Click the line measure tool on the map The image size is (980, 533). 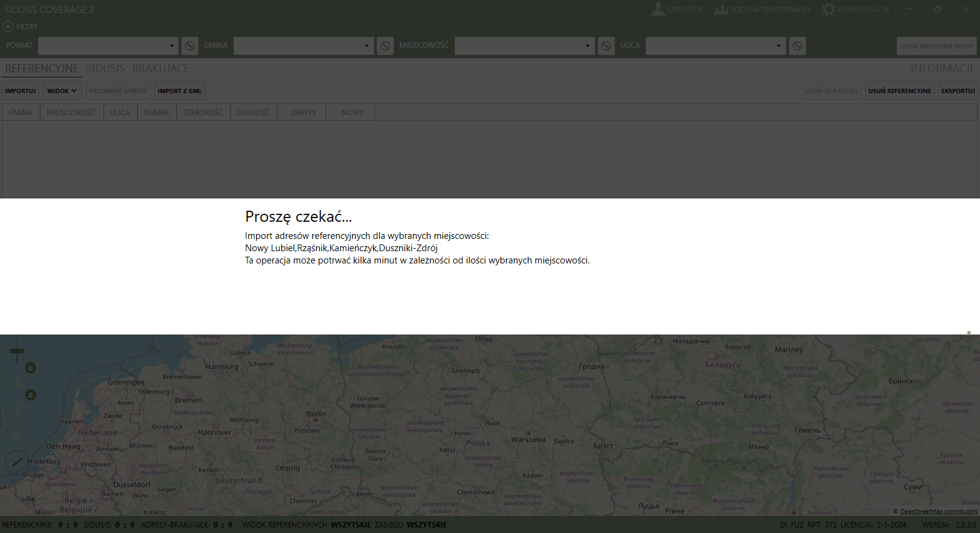click(x=17, y=462)
